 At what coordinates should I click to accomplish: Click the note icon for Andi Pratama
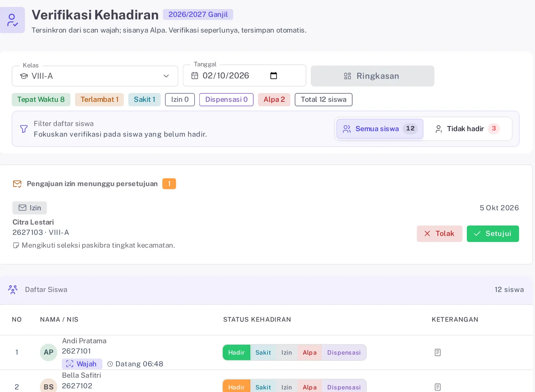coord(438,352)
